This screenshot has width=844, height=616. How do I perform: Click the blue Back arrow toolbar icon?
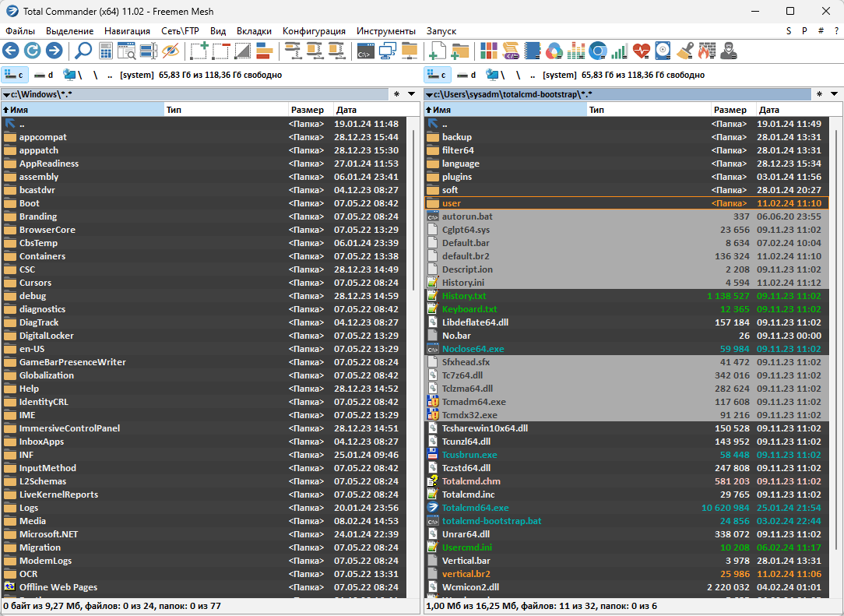pyautogui.click(x=11, y=51)
